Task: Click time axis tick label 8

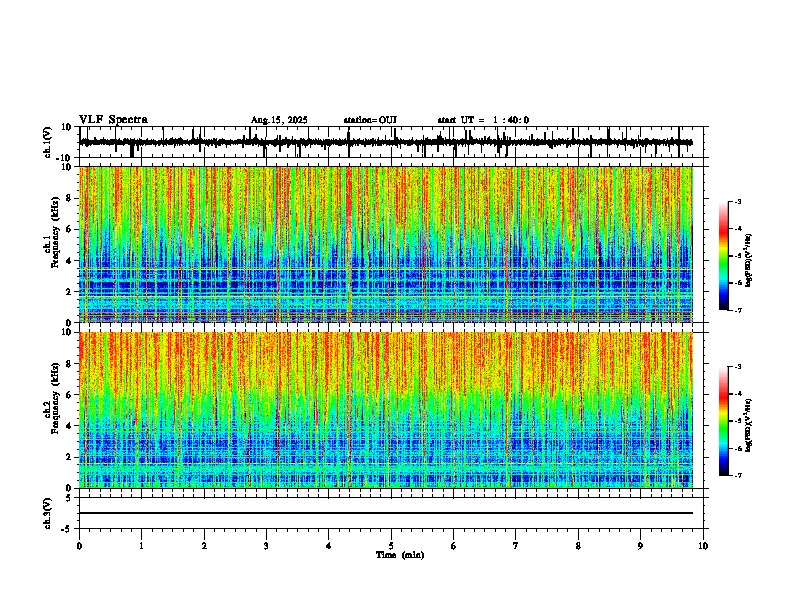Action: click(578, 546)
